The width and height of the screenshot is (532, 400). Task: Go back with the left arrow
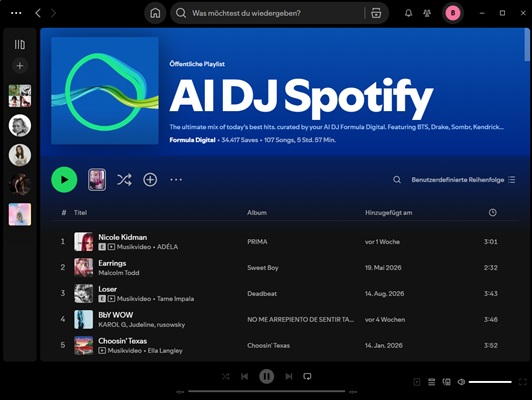tap(38, 13)
